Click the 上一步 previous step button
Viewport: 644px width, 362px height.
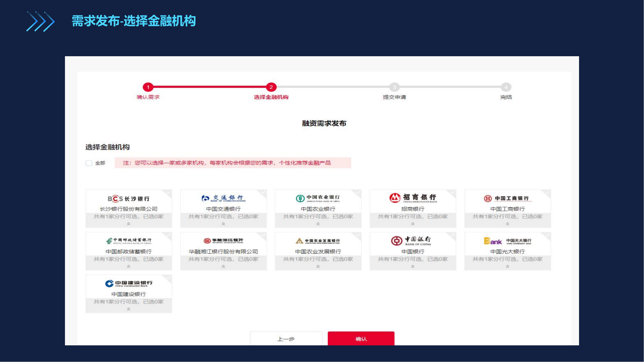pos(286,339)
